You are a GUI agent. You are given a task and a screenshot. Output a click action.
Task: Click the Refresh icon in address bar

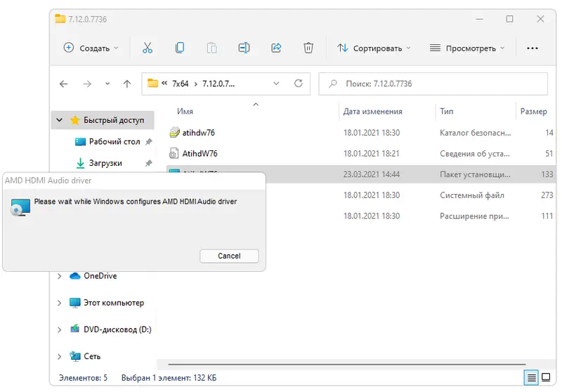click(x=299, y=84)
